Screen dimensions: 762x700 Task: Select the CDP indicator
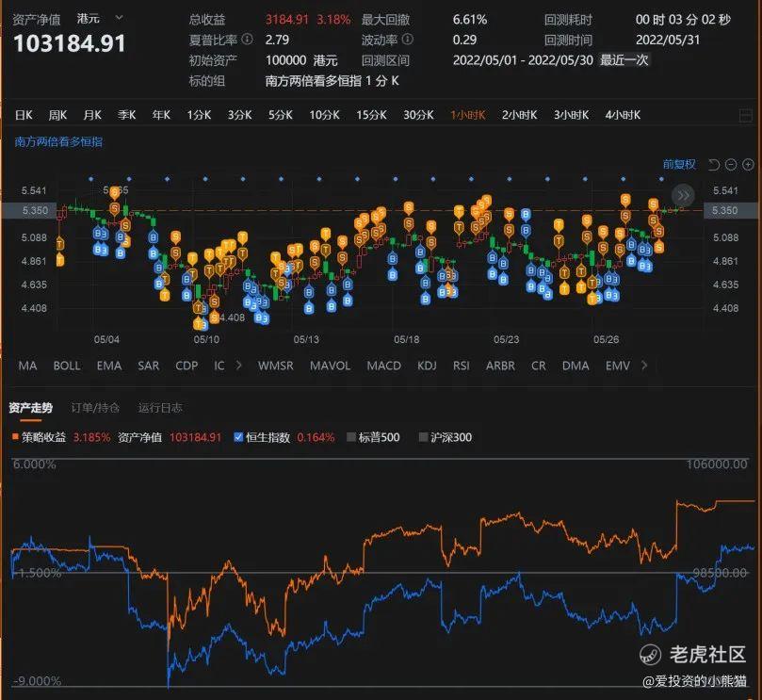point(186,366)
